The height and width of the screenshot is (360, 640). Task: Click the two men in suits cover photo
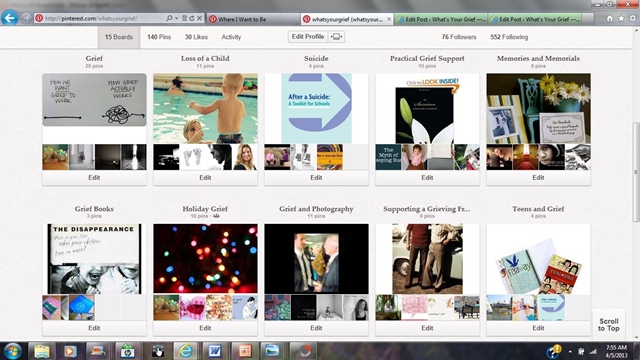(x=316, y=259)
